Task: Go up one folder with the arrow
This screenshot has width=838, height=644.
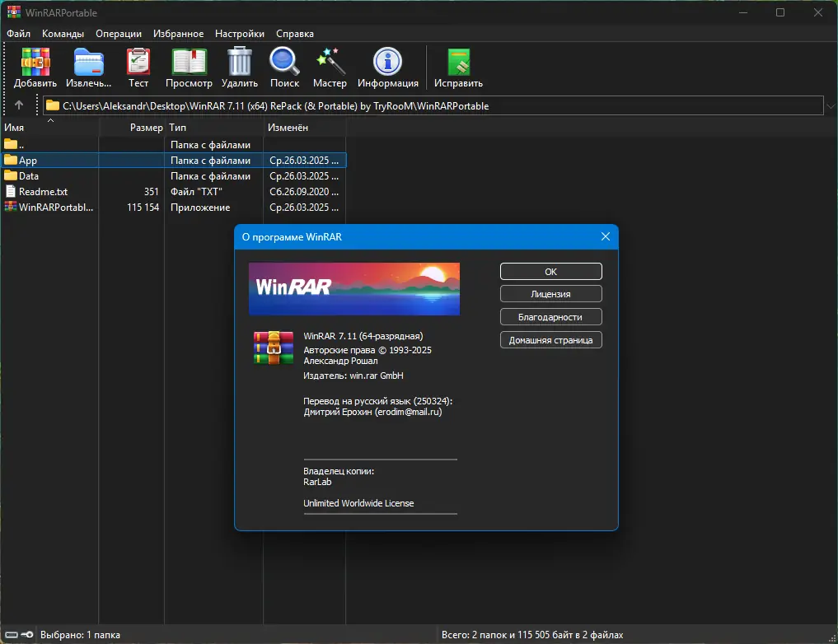Action: [19, 105]
